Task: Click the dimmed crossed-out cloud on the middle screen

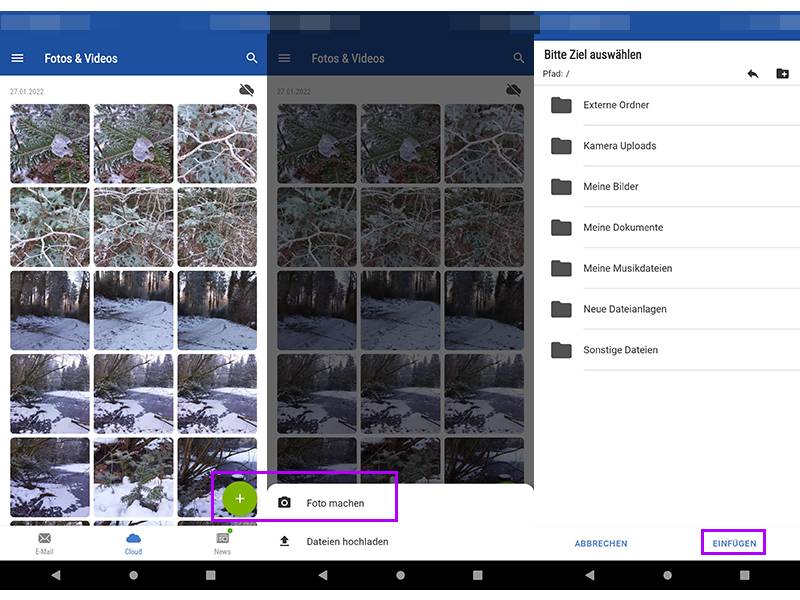Action: (x=513, y=90)
